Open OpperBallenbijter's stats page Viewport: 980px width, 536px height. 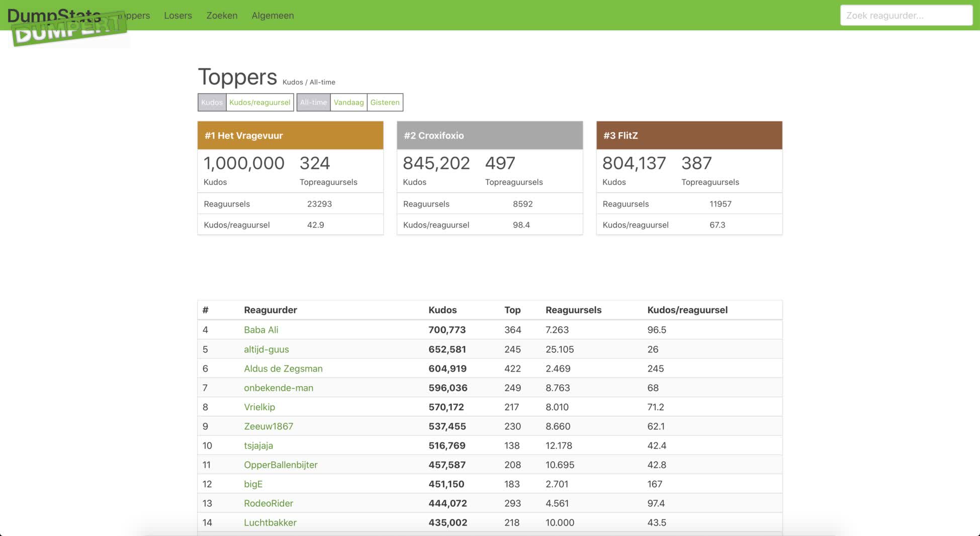pos(281,465)
